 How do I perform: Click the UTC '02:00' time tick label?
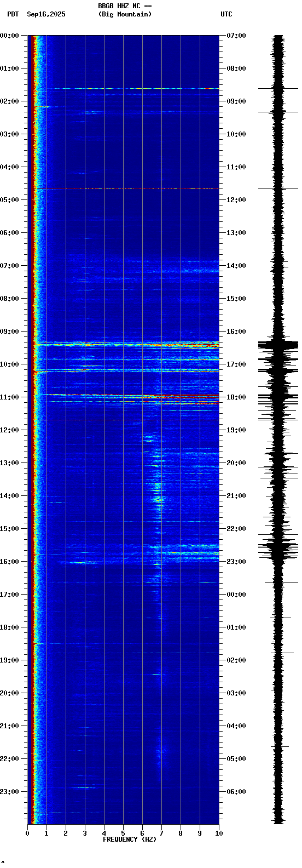point(236,660)
